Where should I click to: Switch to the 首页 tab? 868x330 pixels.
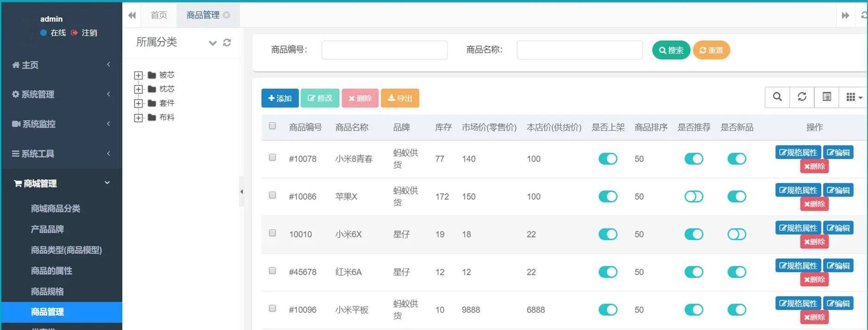159,15
